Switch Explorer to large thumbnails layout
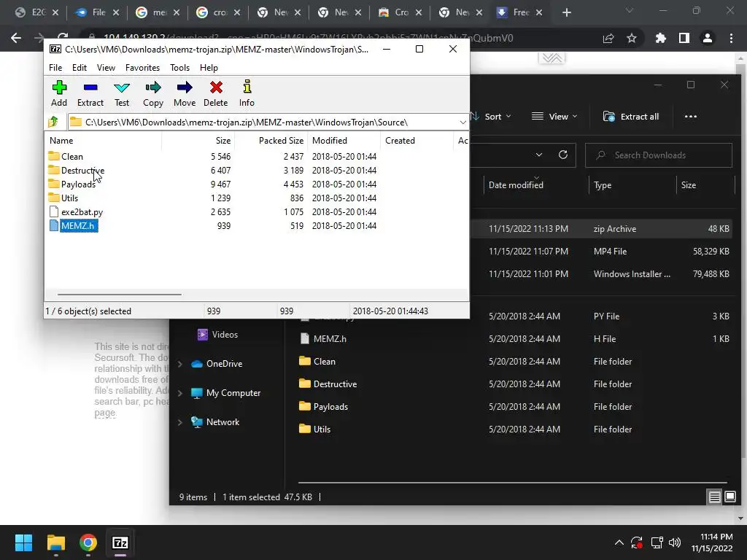747x560 pixels. [729, 497]
